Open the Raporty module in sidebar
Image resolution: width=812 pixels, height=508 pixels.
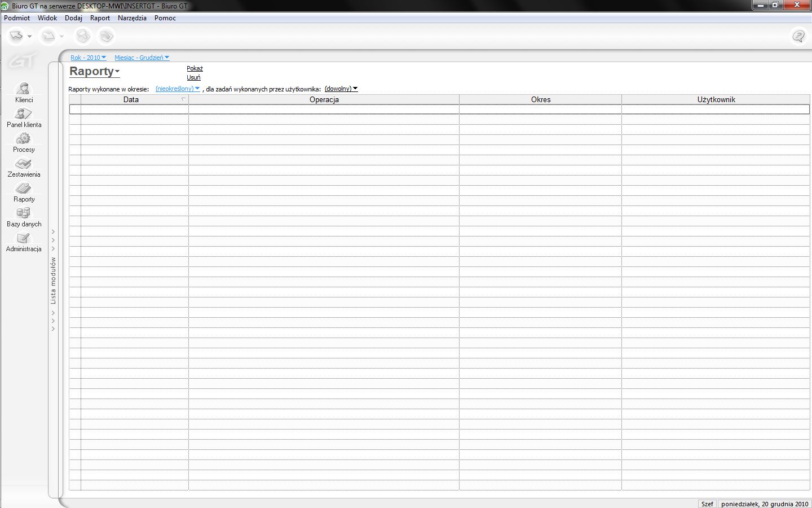coord(24,192)
